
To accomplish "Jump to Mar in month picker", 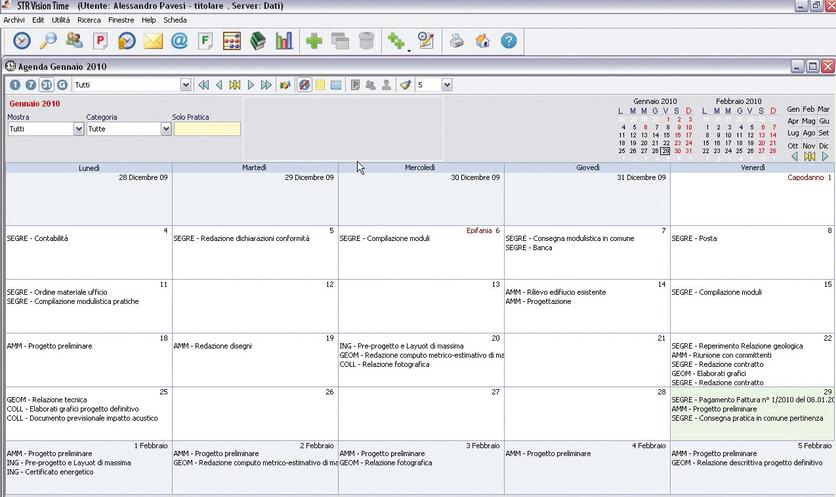I will click(824, 108).
